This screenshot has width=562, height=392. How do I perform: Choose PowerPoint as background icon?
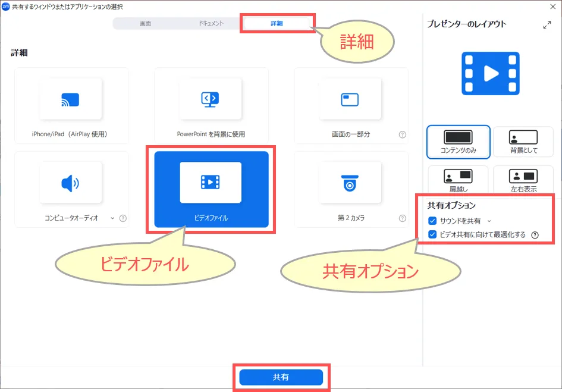pos(211,99)
